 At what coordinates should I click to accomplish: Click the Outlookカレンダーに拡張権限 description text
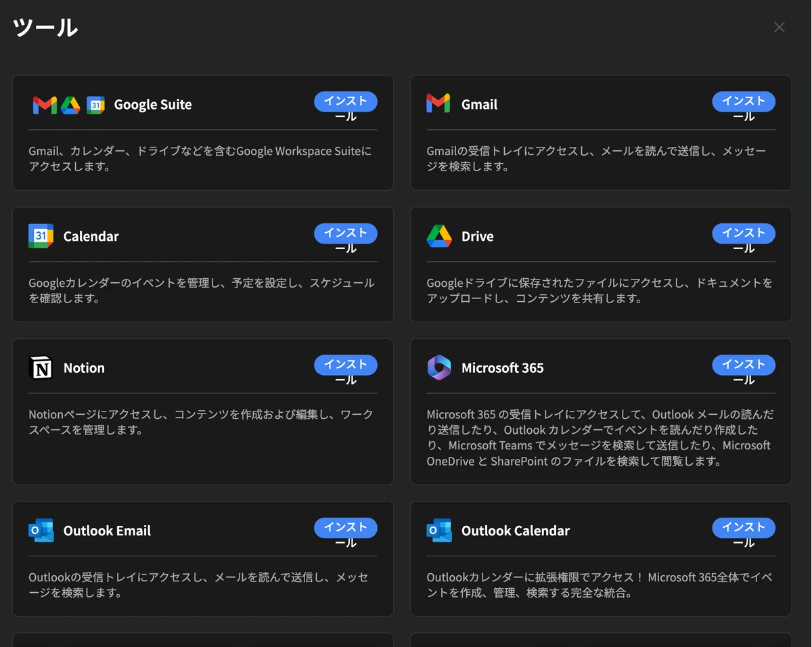599,585
